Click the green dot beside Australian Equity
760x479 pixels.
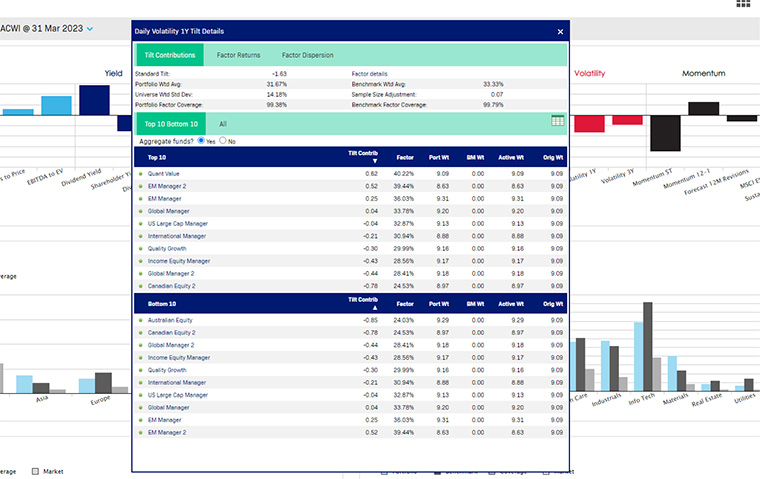click(141, 319)
